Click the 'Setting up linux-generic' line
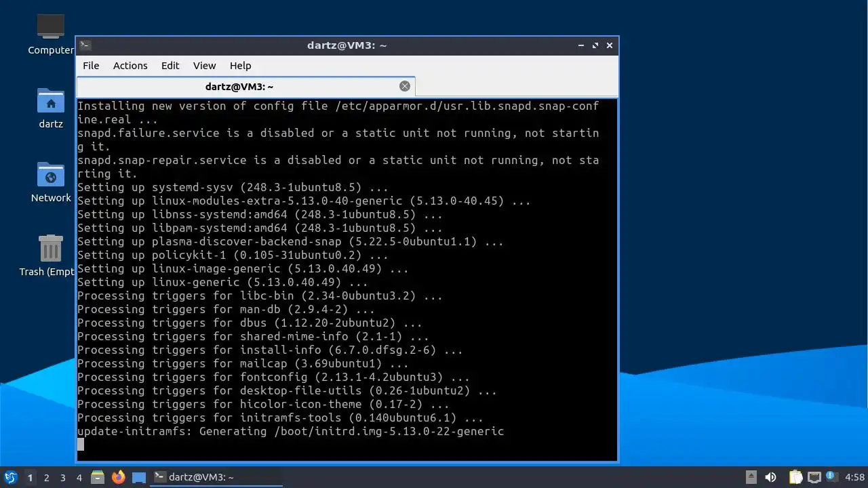The height and width of the screenshot is (488, 868). 222,282
